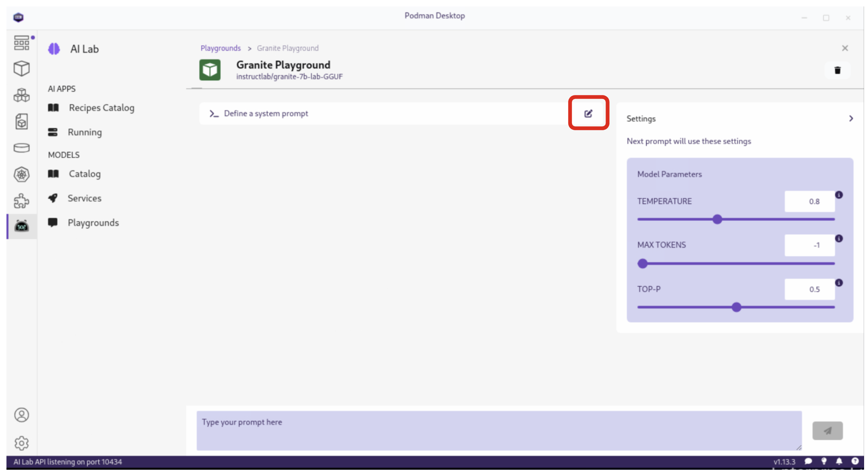
Task: Click the Define a system prompt row
Action: point(266,113)
